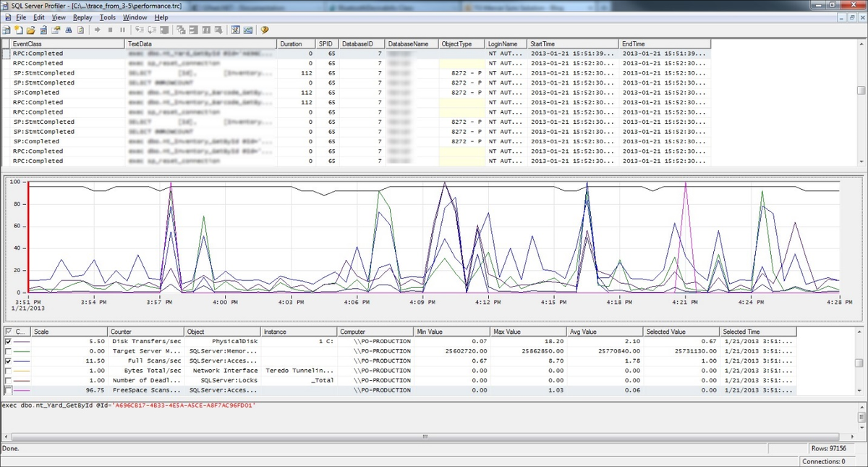Screen dimensions: 868x467
Task: Launch Performance Monitor from the toolbar icon
Action: point(247,30)
